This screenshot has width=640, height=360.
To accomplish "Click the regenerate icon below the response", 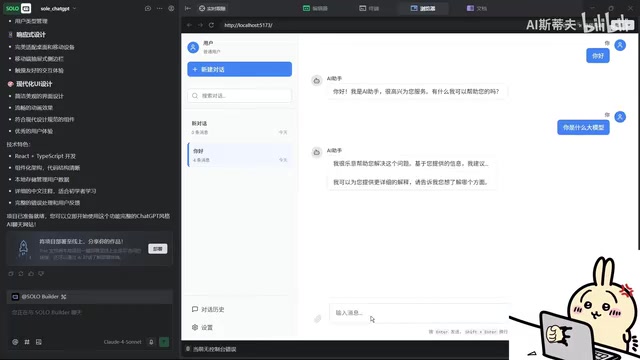I will click(21, 273).
